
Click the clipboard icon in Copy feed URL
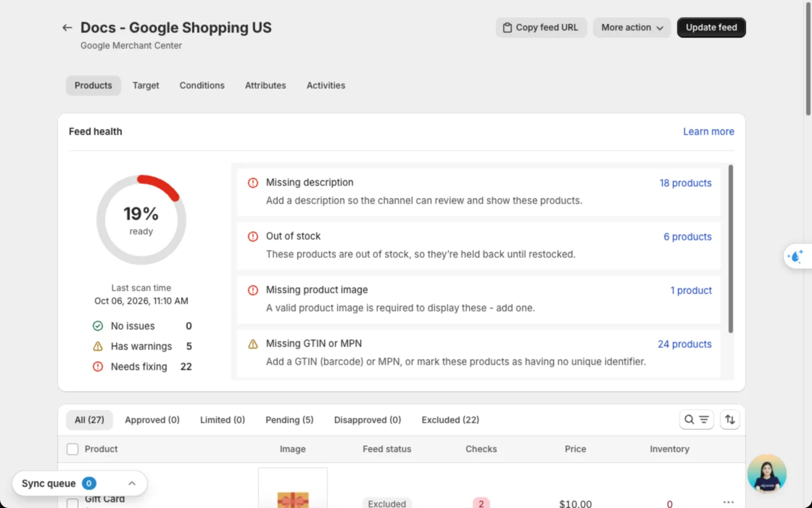coord(507,28)
